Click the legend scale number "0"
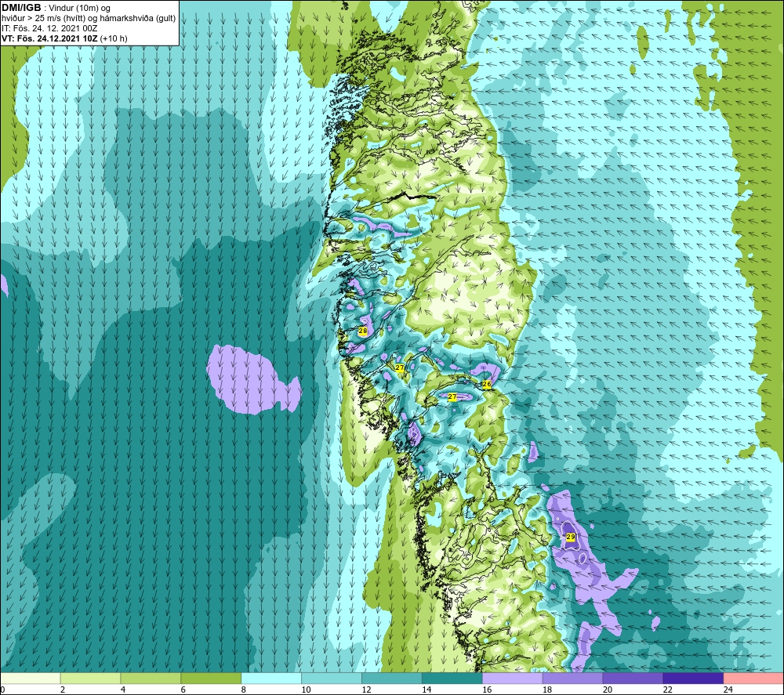784x695 pixels. pos(2,690)
